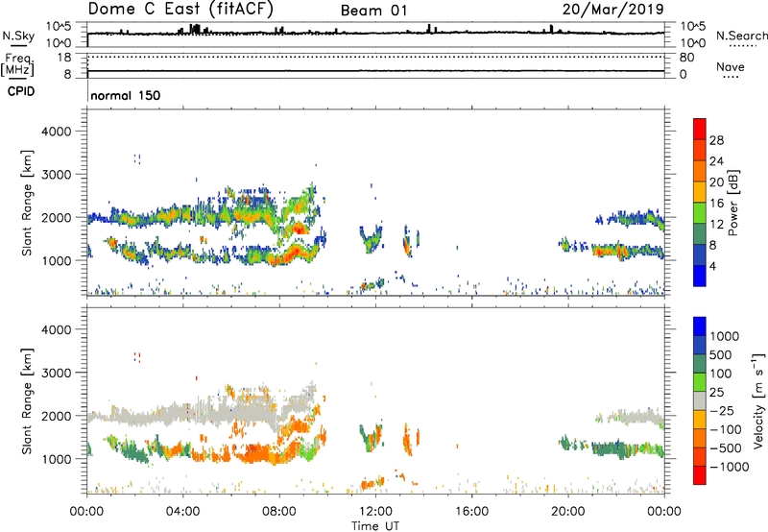Click the '24' label on the Power colorbar
Image resolution: width=768 pixels, height=532 pixels.
click(x=716, y=161)
